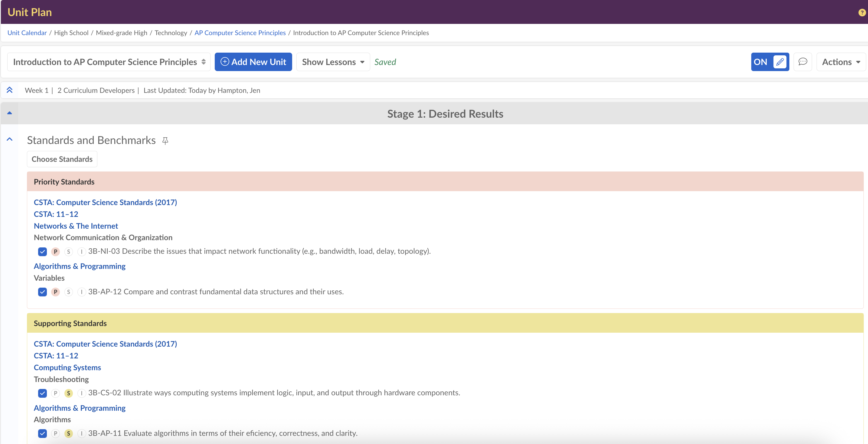Click the pin icon beside Standards and Benchmarks
This screenshot has height=444, width=868.
165,140
